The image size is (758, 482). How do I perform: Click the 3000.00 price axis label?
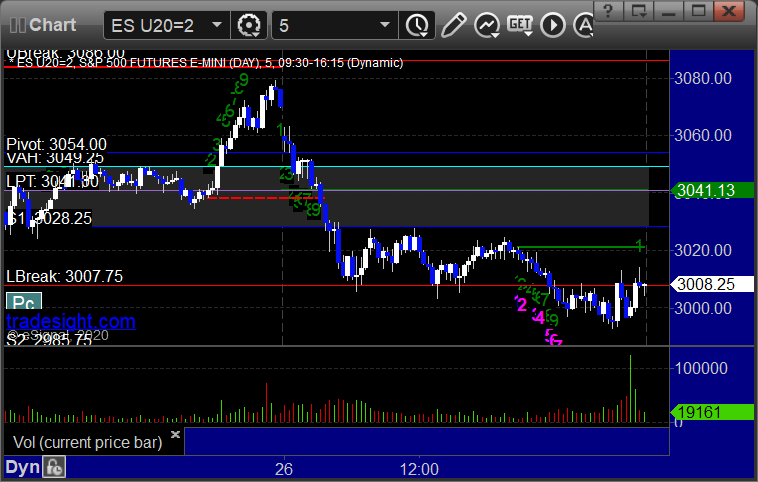pyautogui.click(x=703, y=308)
